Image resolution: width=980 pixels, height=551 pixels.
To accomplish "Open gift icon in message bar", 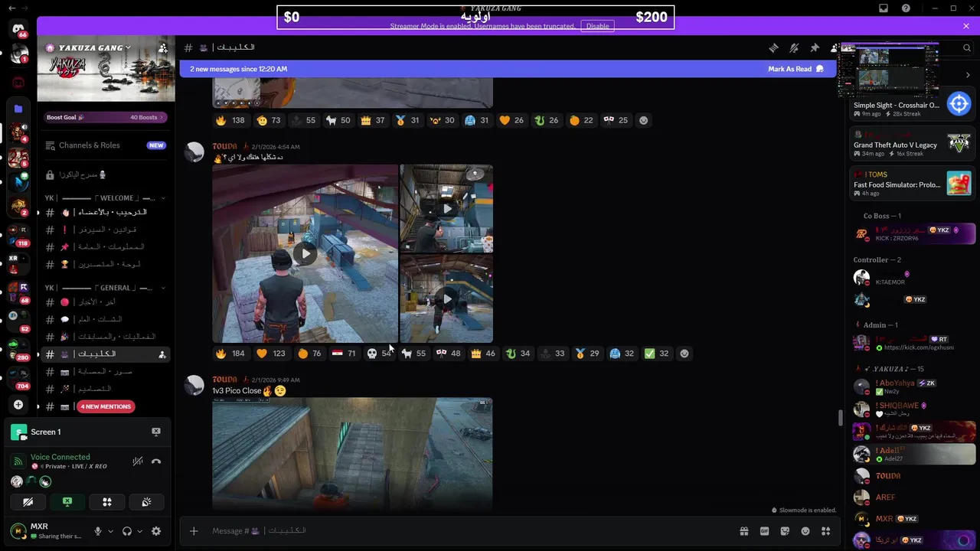I will 743,531.
